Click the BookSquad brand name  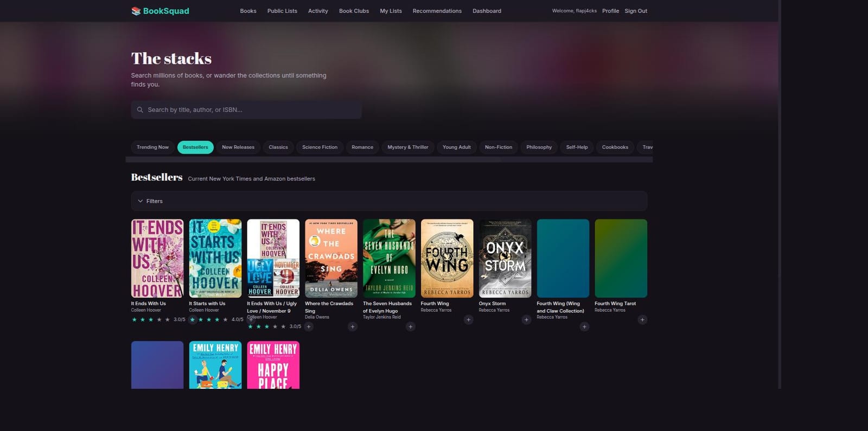click(166, 11)
